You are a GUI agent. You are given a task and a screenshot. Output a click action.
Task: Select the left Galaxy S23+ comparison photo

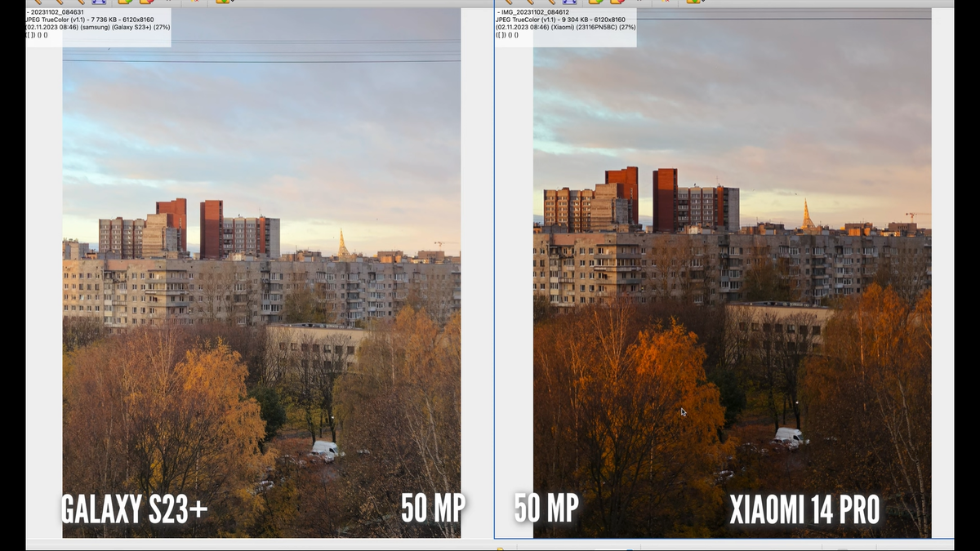pos(261,273)
